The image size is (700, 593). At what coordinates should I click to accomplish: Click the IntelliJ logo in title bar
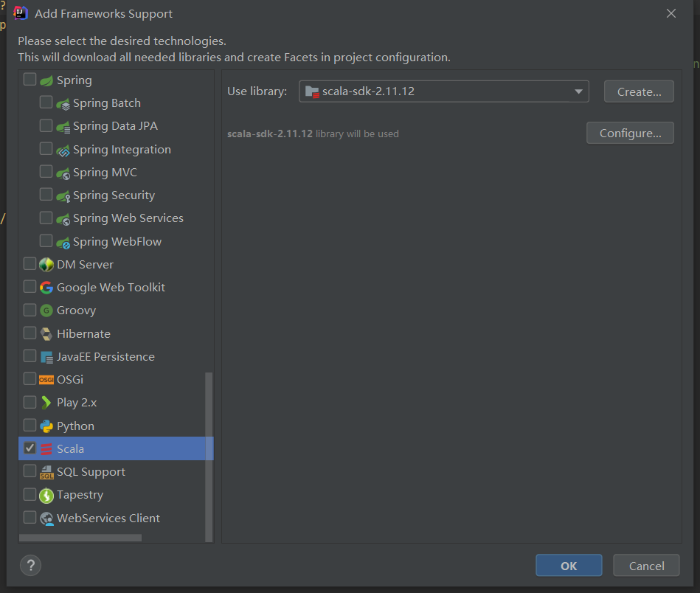(21, 13)
